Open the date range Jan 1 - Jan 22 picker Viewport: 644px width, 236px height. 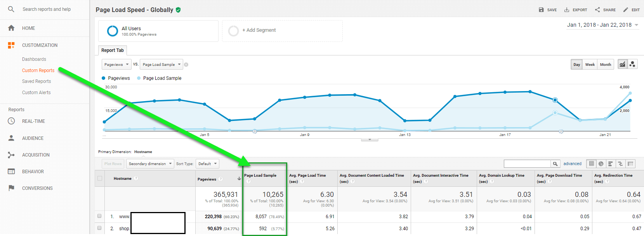(x=602, y=25)
